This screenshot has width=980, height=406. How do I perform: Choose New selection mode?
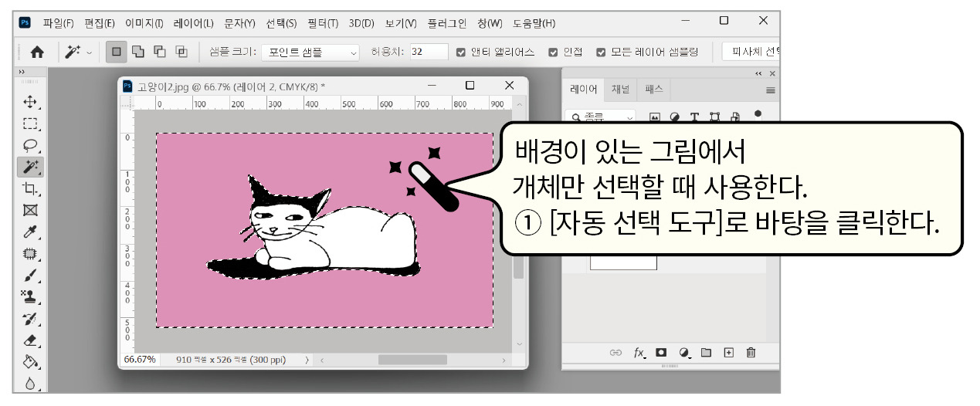point(117,52)
